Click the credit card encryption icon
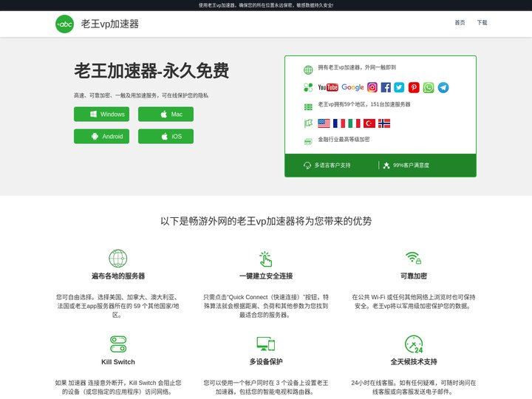This screenshot has height=399, width=532. click(x=308, y=141)
